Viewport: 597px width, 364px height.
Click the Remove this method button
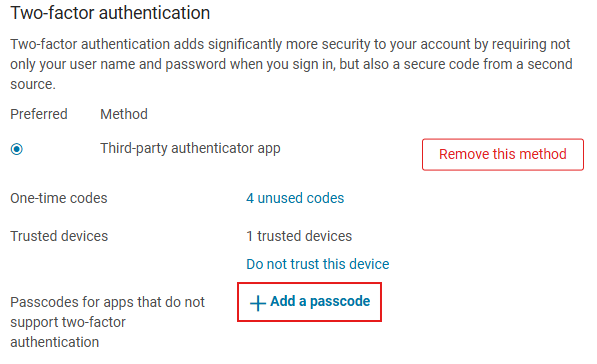point(503,154)
